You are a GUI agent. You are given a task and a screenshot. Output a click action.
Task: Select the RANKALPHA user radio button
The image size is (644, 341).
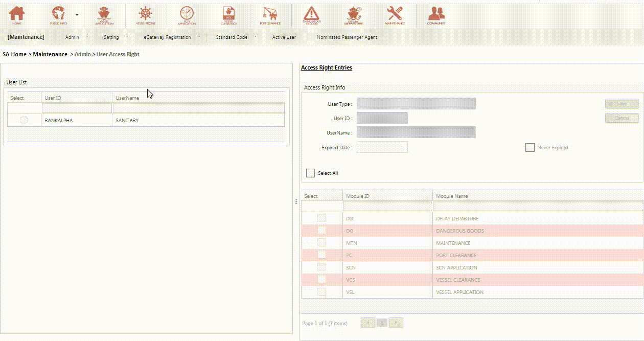coord(24,120)
